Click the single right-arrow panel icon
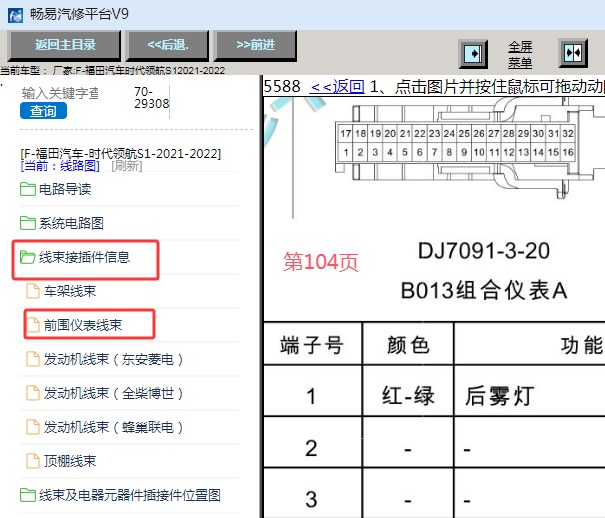This screenshot has width=605, height=518. 473,54
